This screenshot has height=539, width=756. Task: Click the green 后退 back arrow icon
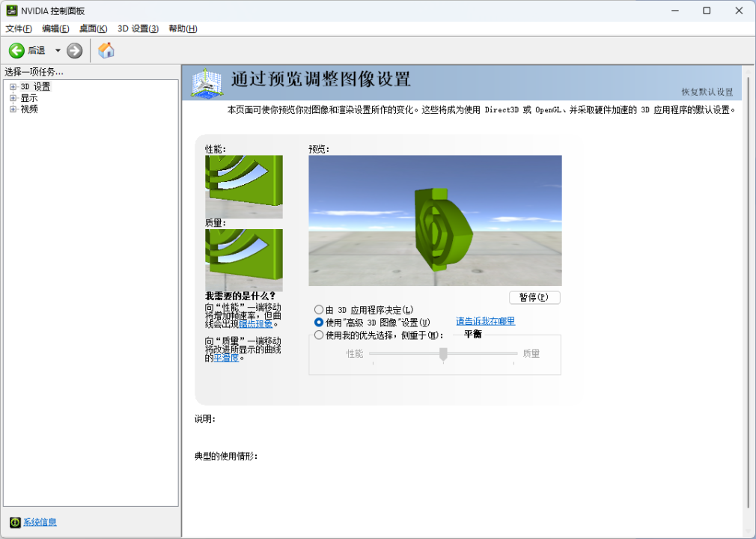point(16,50)
